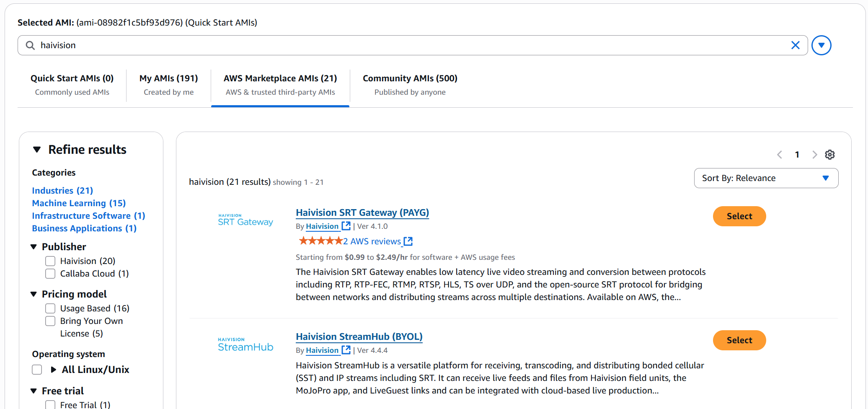Click the circular dropdown arrow beside search
The image size is (868, 409).
[821, 45]
